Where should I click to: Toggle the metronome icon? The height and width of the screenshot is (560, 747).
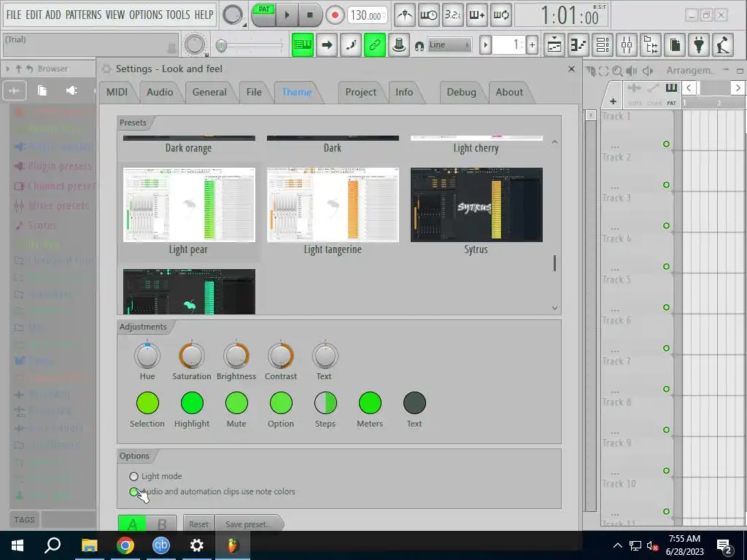coord(404,15)
